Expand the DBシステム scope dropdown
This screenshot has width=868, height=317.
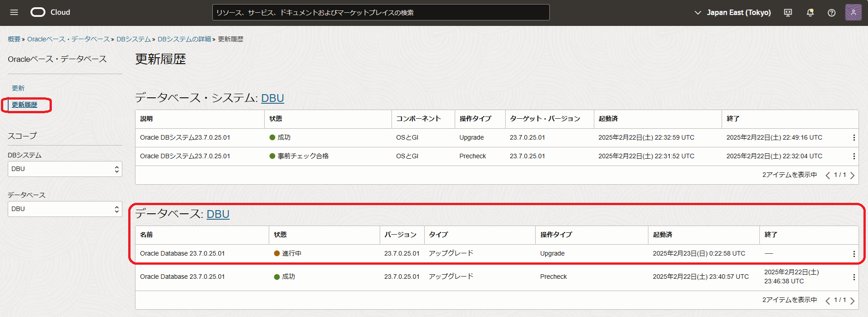pos(65,169)
